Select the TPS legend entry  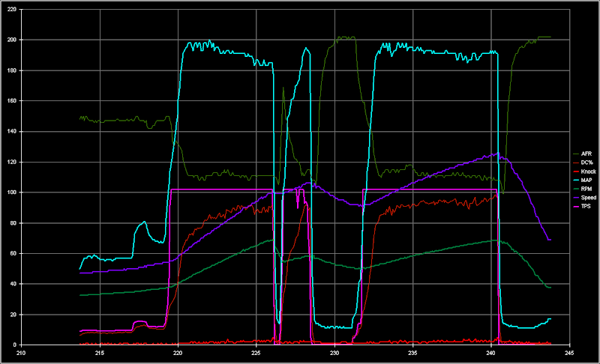point(582,206)
